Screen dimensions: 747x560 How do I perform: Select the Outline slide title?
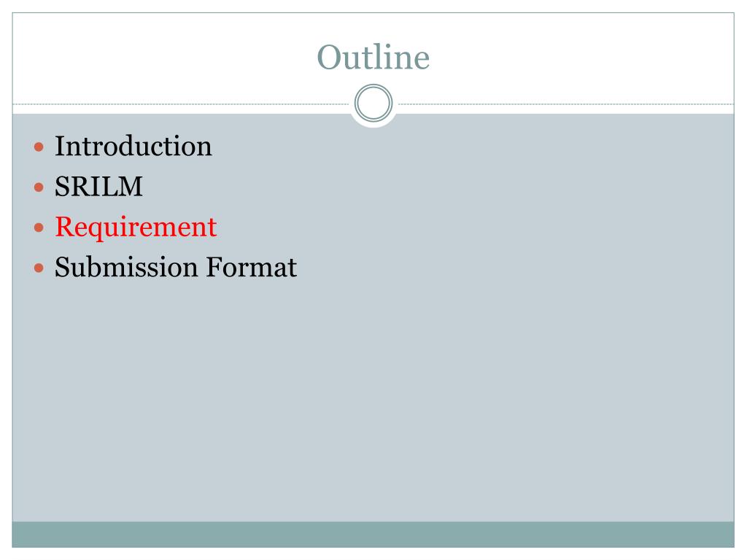373,57
